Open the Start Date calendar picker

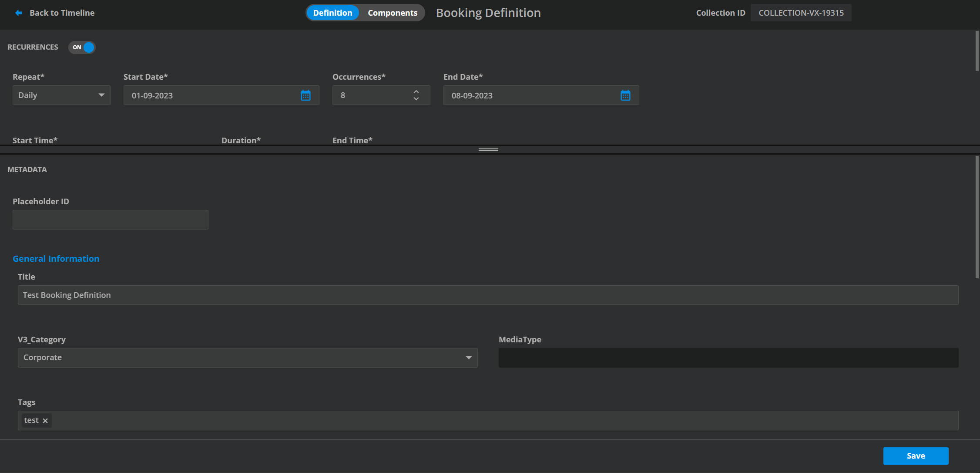pos(305,95)
